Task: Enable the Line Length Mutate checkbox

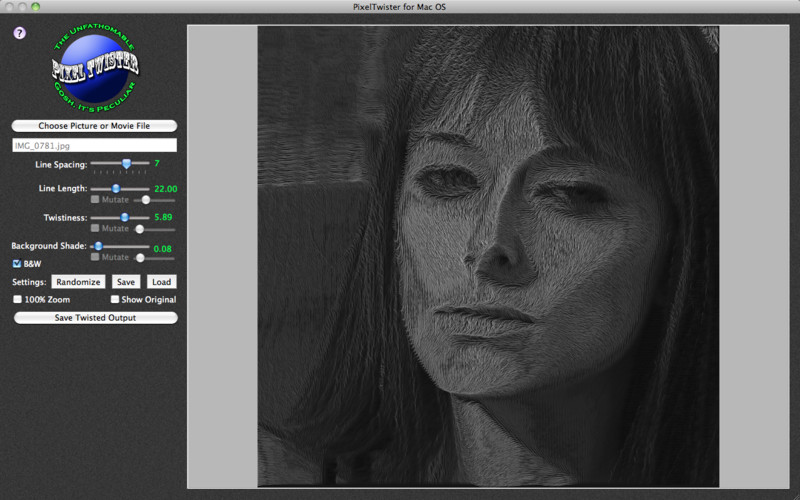Action: coord(95,199)
